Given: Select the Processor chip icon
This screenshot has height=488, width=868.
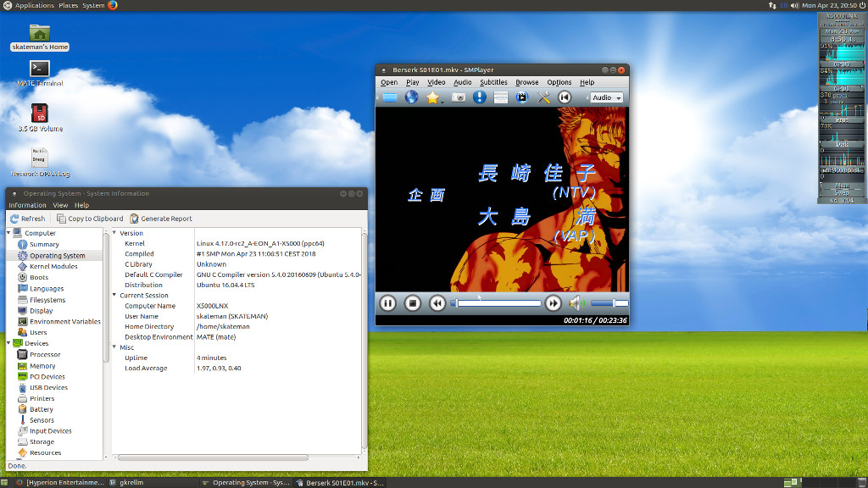Looking at the screenshot, I should 23,355.
